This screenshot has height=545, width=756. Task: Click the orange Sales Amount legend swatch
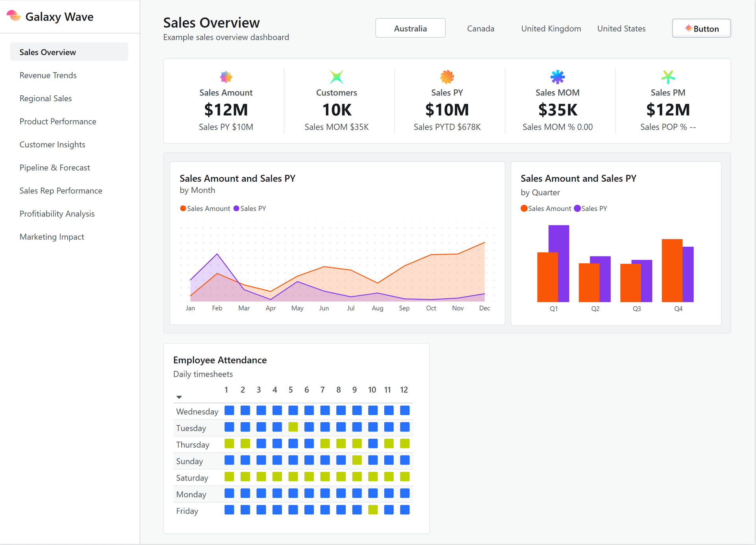coord(183,208)
